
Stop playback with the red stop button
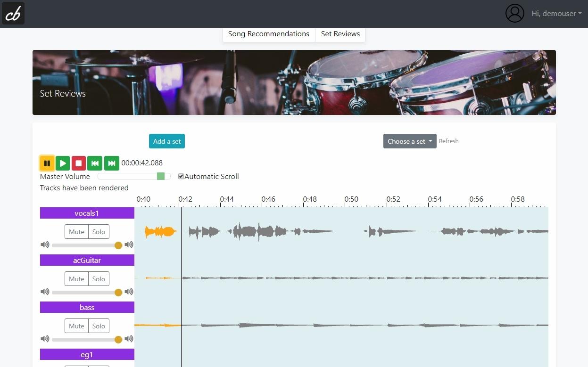[x=79, y=163]
